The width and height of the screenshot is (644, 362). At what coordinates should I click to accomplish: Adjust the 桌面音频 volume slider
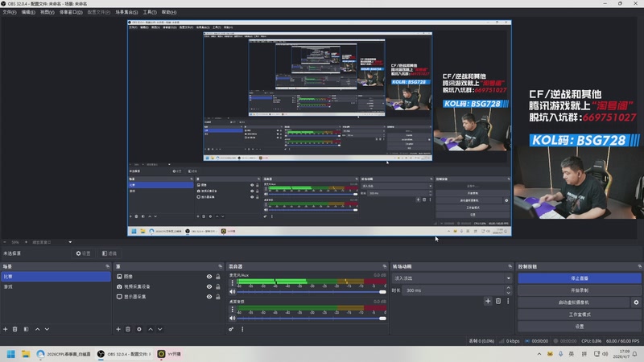(312, 318)
